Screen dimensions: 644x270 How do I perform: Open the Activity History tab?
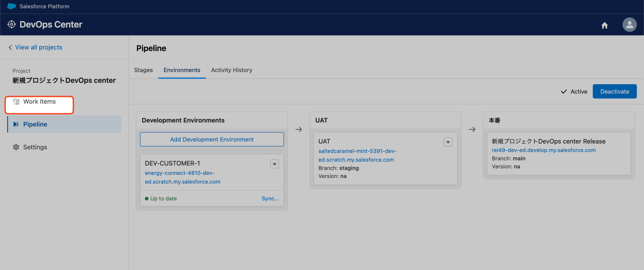tap(231, 70)
